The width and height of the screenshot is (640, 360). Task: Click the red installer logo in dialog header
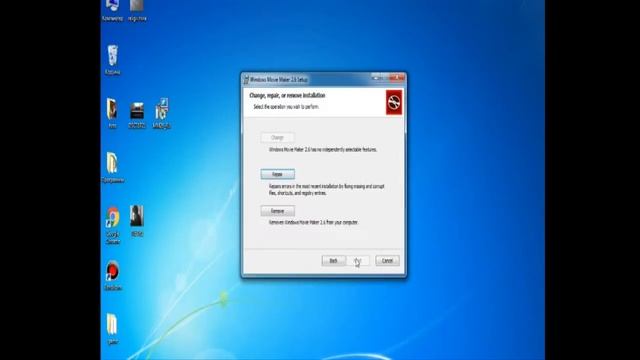[x=394, y=102]
